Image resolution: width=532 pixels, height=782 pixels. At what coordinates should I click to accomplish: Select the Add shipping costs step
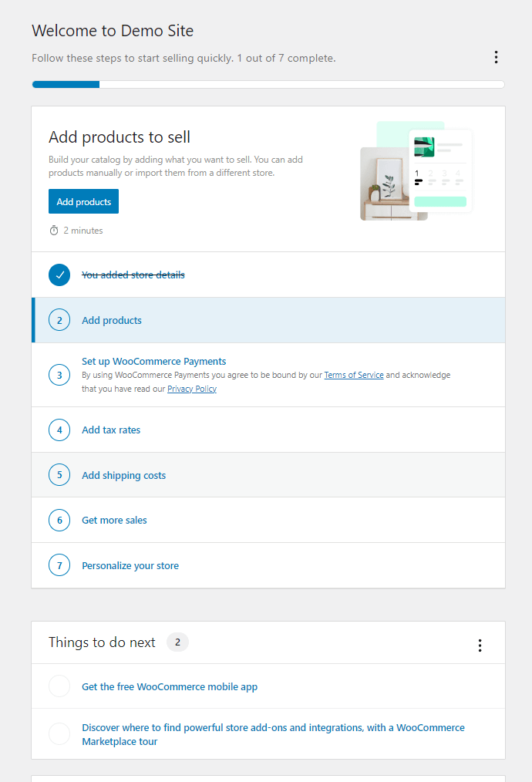point(123,475)
